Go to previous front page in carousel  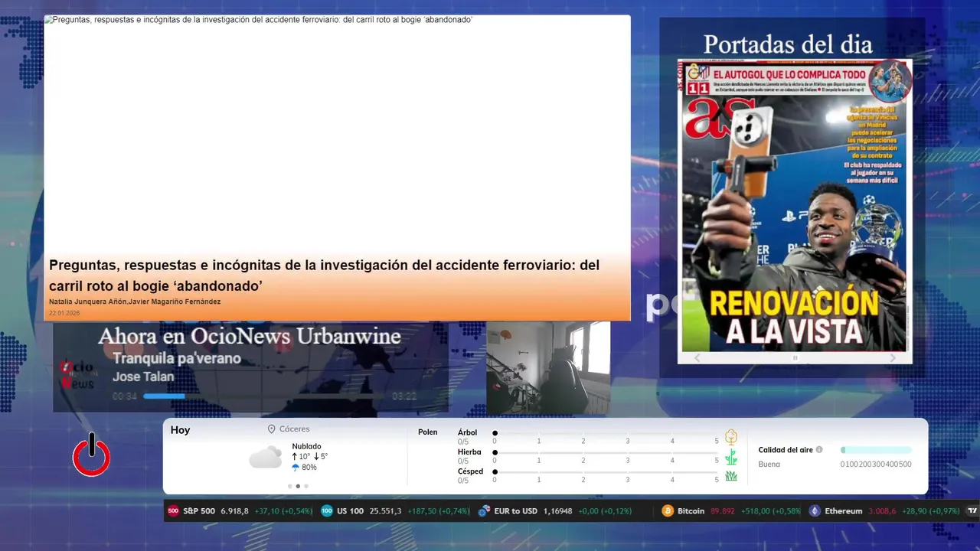[x=697, y=358]
